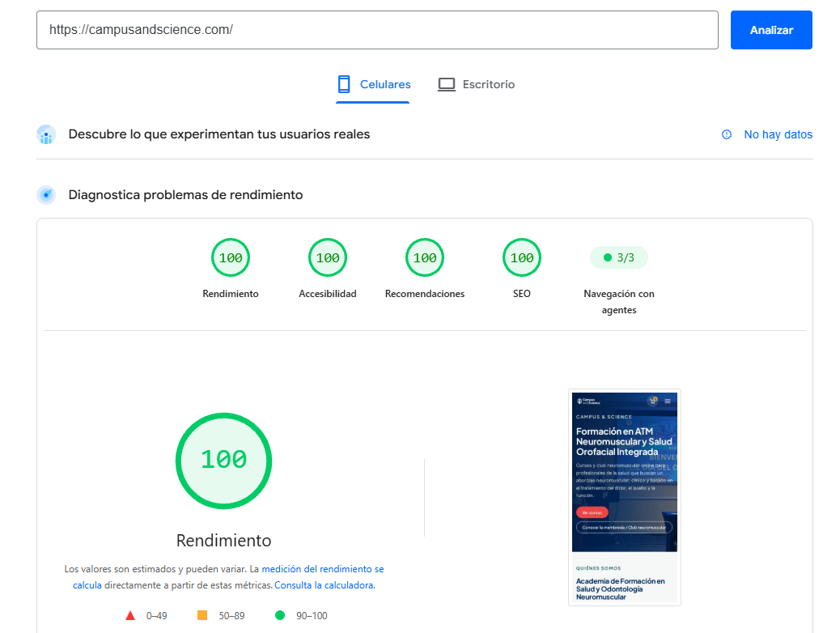Focus the URL field with campusandscience.com
The image size is (840, 633).
tap(377, 30)
